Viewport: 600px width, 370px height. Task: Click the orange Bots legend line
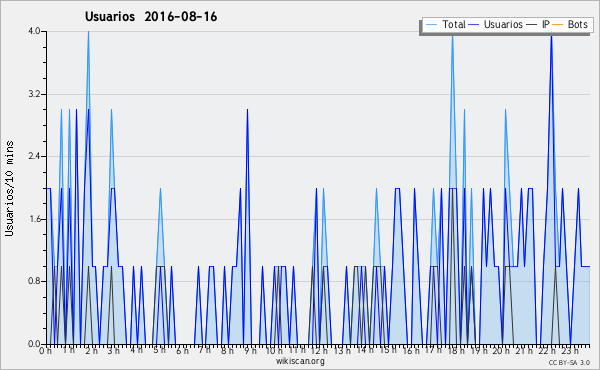pyautogui.click(x=558, y=25)
